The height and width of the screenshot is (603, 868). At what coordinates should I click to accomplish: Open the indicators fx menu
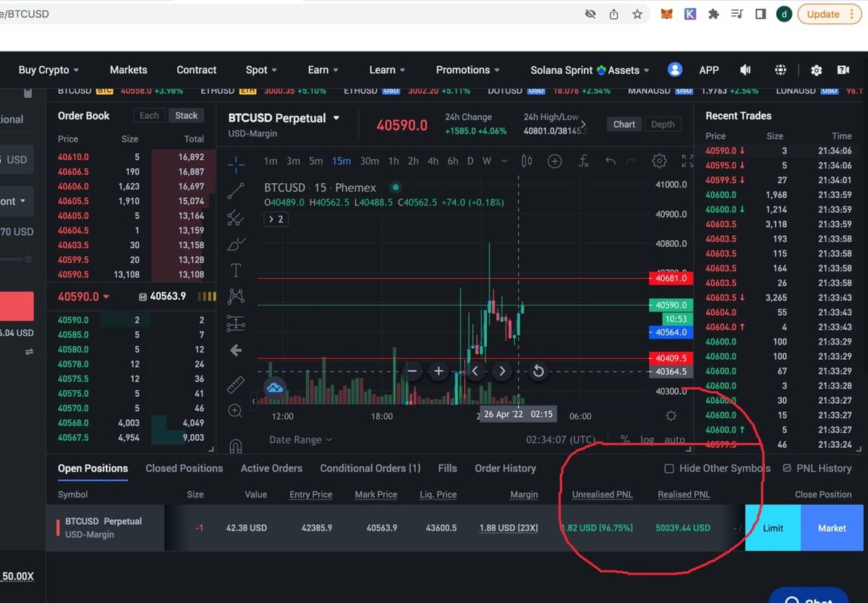[x=584, y=161]
